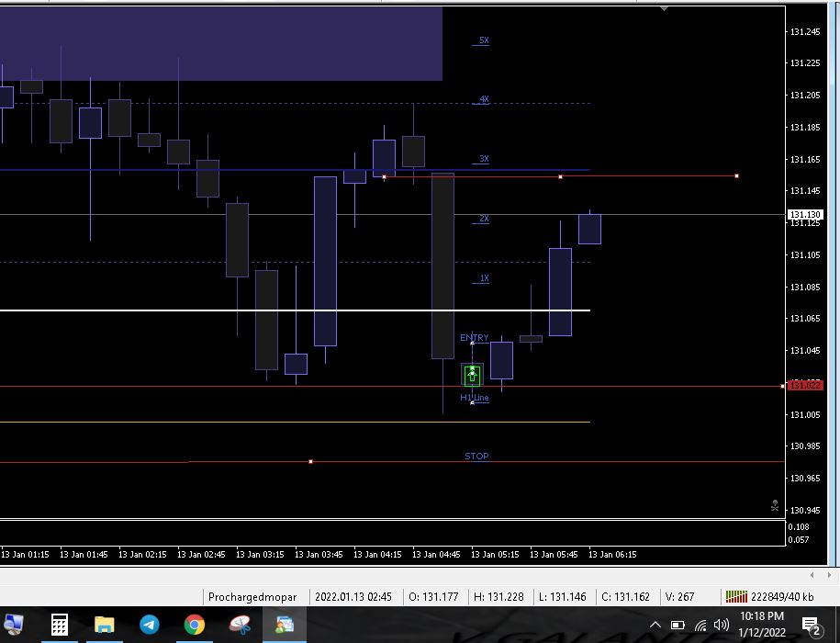Open File Explorer from the taskbar
The width and height of the screenshot is (840, 643).
tap(105, 625)
